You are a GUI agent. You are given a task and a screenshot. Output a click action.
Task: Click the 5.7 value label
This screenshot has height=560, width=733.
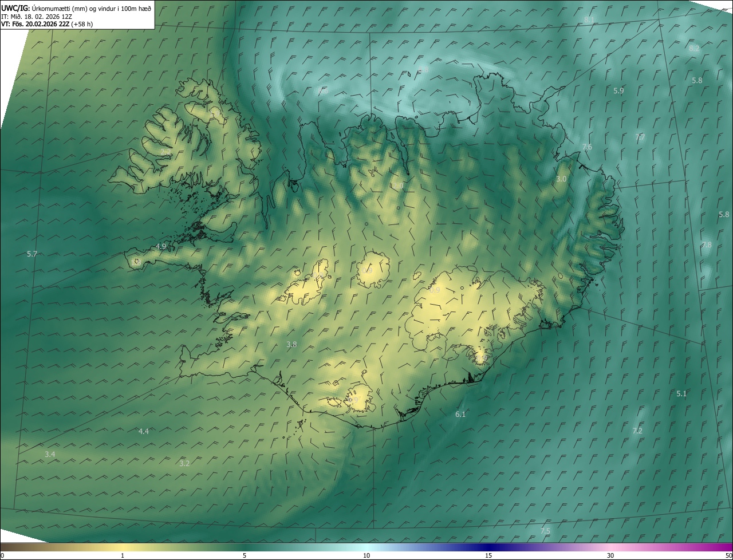coord(32,254)
